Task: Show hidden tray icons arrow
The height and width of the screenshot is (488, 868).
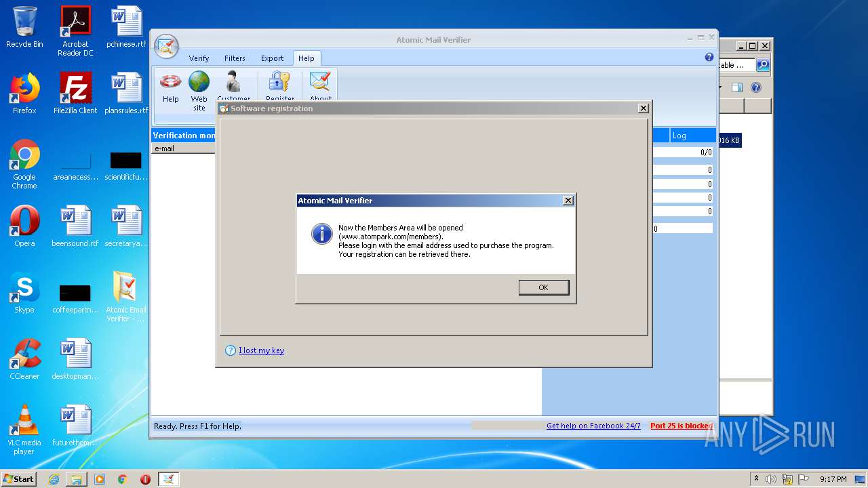Action: pyautogui.click(x=756, y=479)
